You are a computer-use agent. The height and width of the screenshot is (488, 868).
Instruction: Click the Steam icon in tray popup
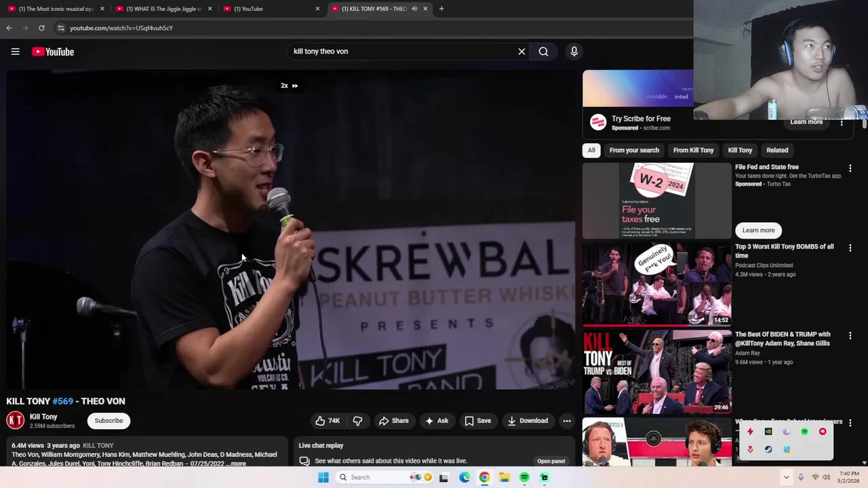coord(768,449)
